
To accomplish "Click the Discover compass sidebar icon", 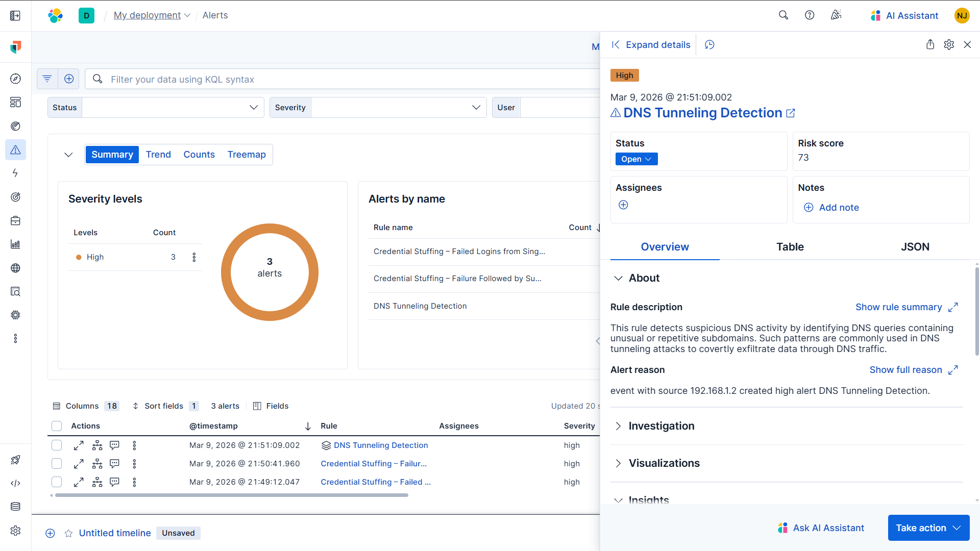I will pyautogui.click(x=15, y=79).
